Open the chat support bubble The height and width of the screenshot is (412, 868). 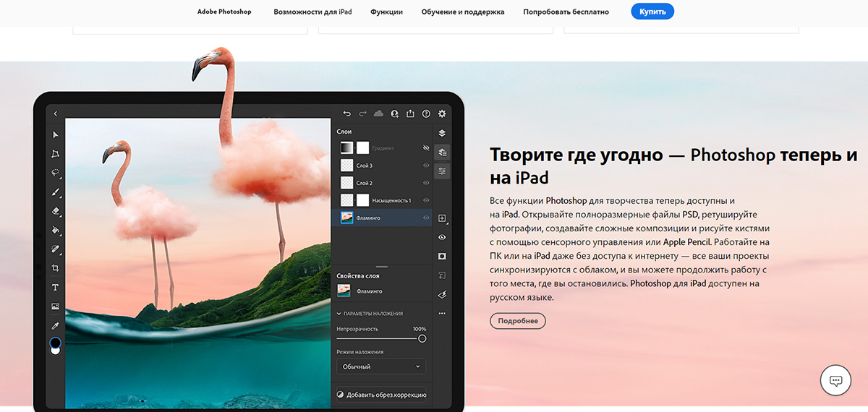[x=835, y=381]
